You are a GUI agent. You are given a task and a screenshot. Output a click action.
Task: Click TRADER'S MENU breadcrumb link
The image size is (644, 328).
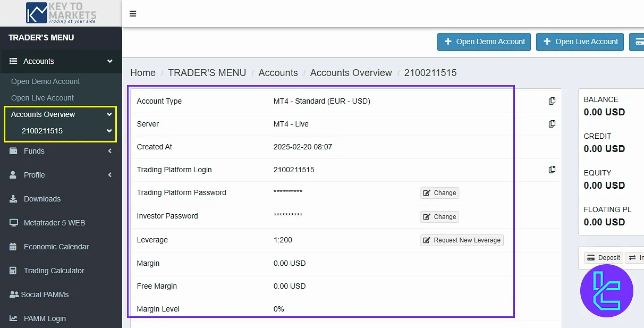tap(207, 73)
